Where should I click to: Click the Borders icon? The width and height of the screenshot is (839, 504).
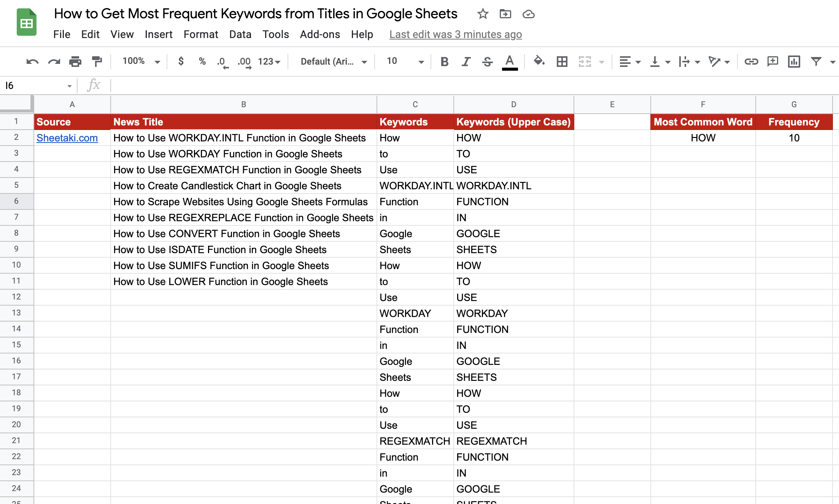(562, 62)
